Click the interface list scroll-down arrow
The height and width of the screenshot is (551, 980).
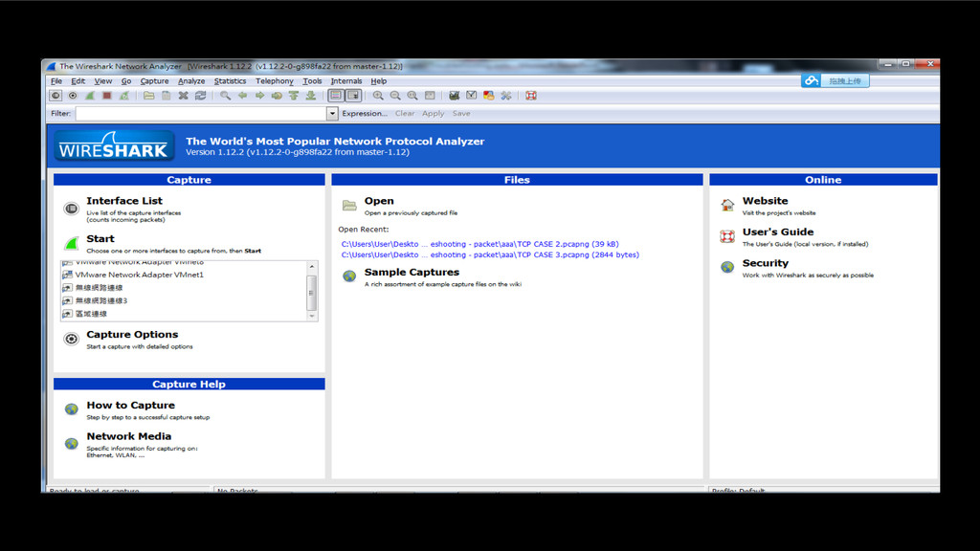(x=312, y=316)
